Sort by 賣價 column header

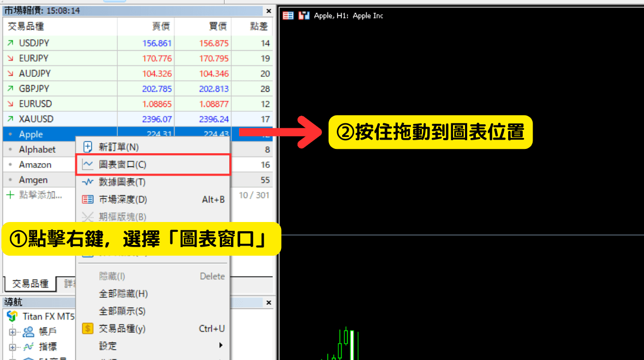pyautogui.click(x=146, y=27)
